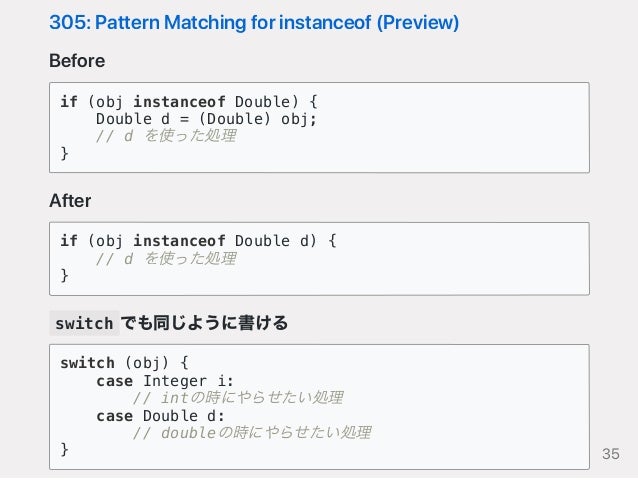Click the closing brace of the switch block

(x=65, y=449)
